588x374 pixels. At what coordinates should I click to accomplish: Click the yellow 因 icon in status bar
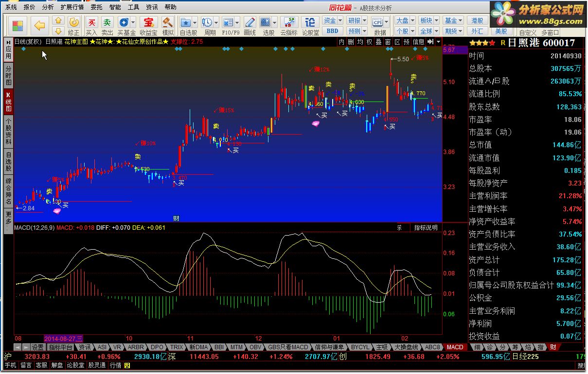[127, 365]
